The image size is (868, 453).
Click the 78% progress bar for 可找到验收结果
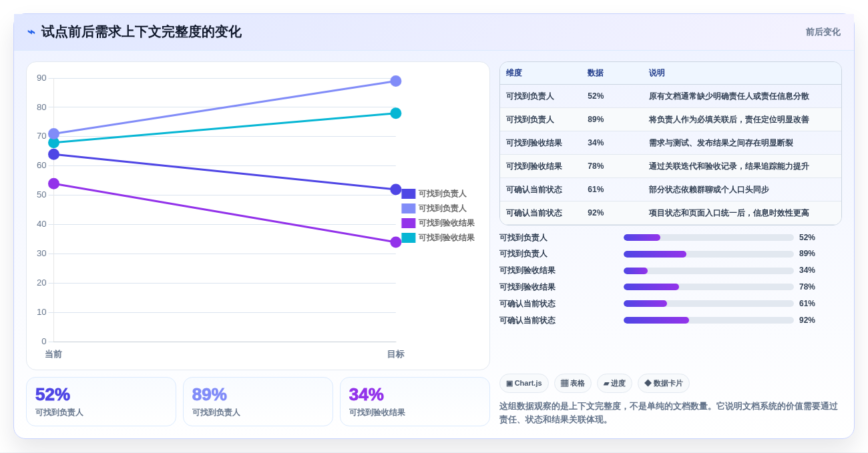click(x=708, y=287)
